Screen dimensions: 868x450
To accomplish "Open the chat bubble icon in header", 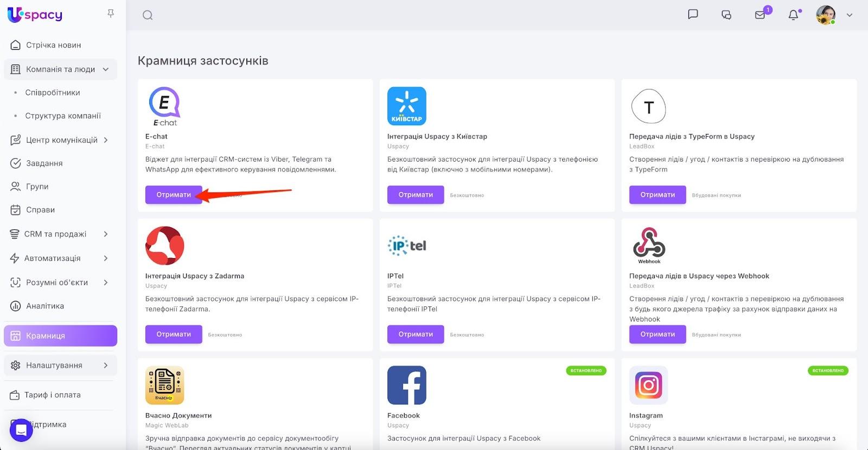I will click(x=693, y=15).
